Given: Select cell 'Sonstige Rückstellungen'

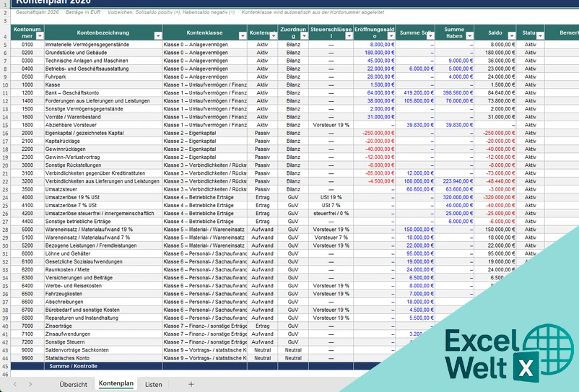Looking at the screenshot, I should coord(103,165).
